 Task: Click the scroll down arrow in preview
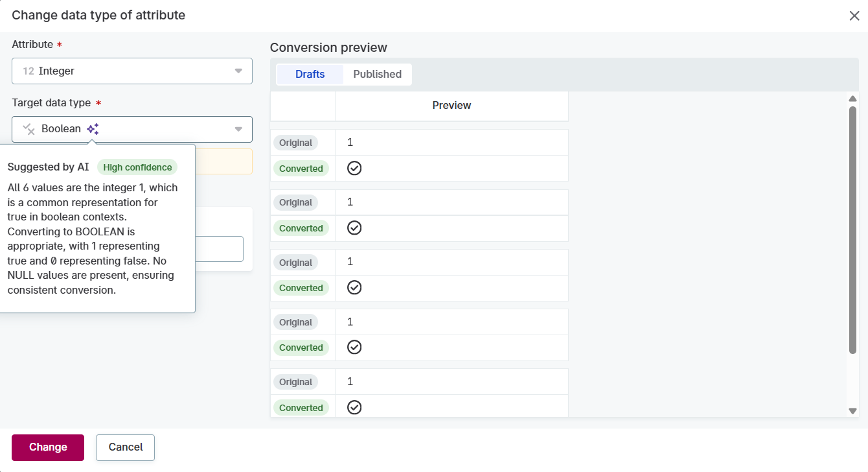point(852,410)
